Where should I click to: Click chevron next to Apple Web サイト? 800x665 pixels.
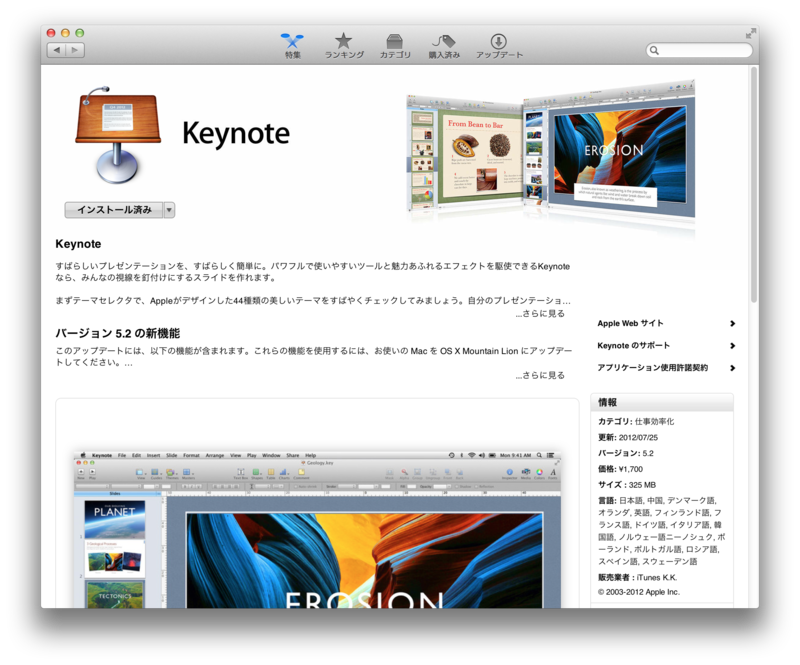pyautogui.click(x=732, y=324)
